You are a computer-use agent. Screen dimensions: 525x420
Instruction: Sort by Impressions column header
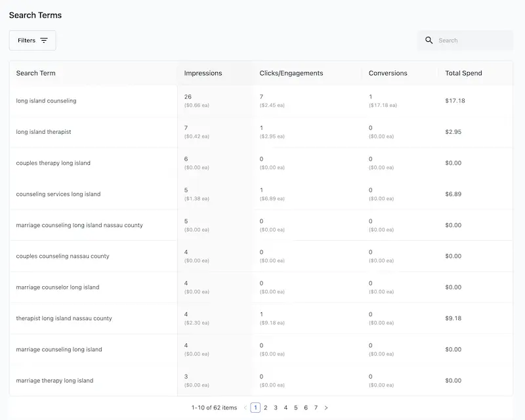tap(203, 73)
